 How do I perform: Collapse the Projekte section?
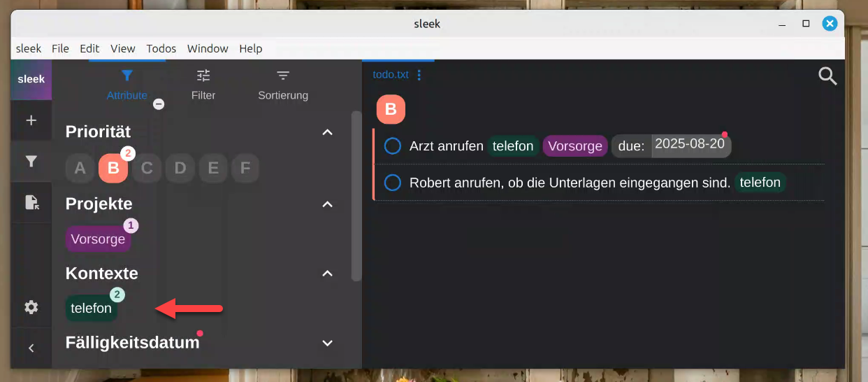(x=327, y=204)
